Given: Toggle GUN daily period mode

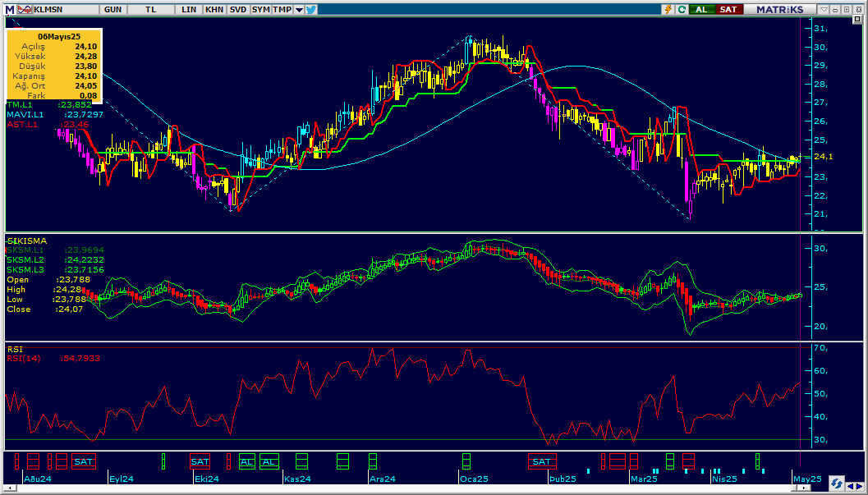Looking at the screenshot, I should click(112, 9).
